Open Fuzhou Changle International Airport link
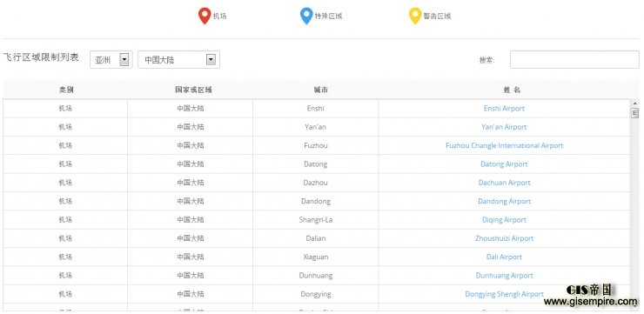This screenshot has height=314, width=644. pos(505,145)
